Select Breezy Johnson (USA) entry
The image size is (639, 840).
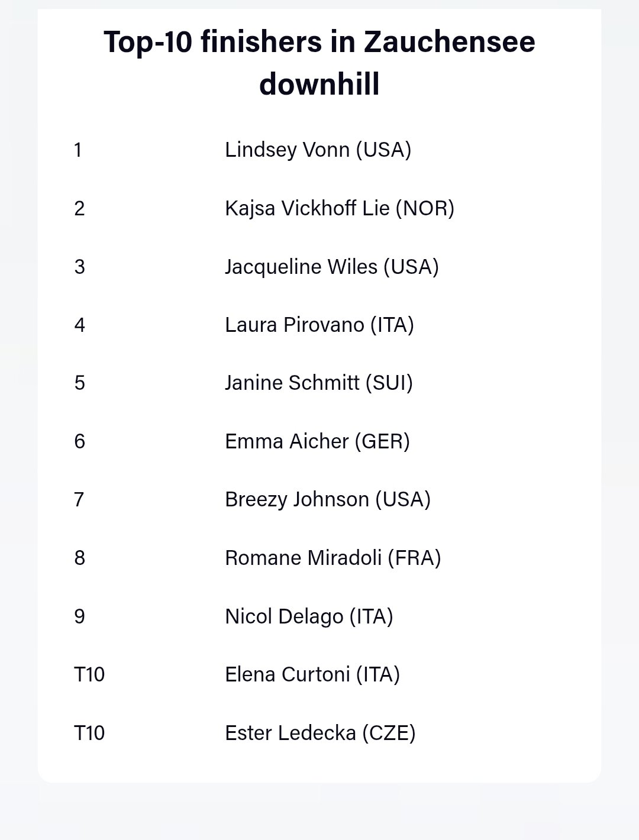(327, 499)
